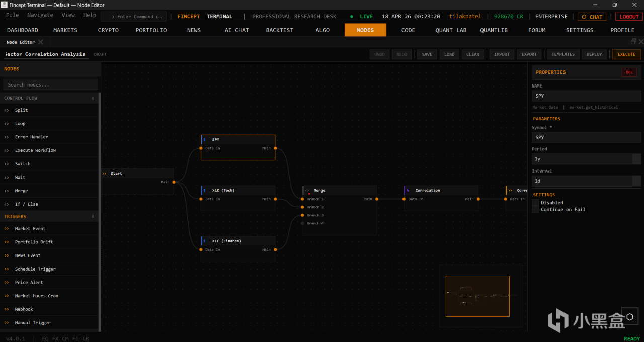The height and width of the screenshot is (342, 644).
Task: Click the Start node arrow icon
Action: coord(104,173)
